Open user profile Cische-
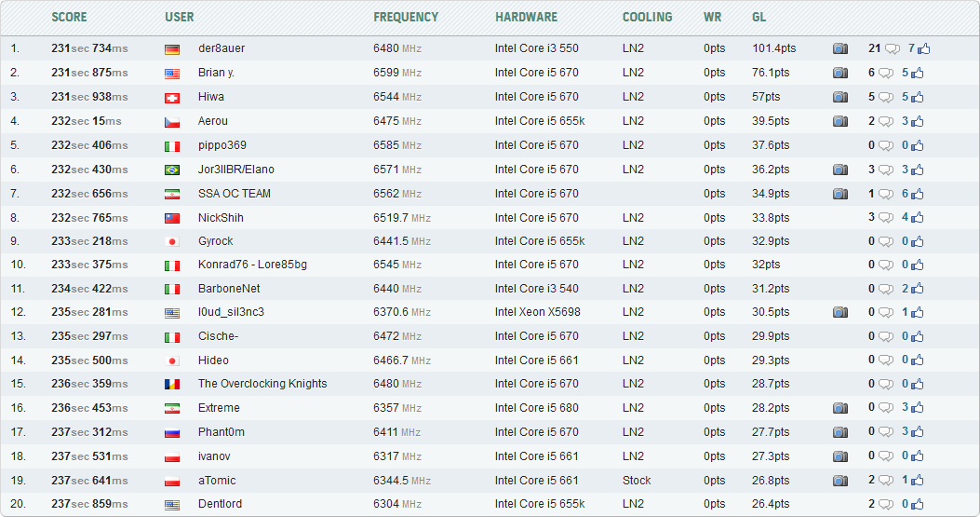Image resolution: width=980 pixels, height=517 pixels. point(218,336)
